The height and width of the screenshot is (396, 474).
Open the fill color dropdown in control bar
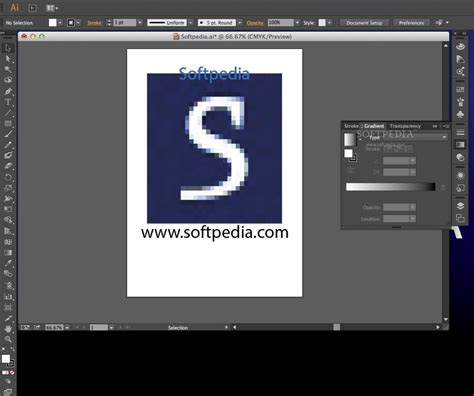click(x=60, y=23)
